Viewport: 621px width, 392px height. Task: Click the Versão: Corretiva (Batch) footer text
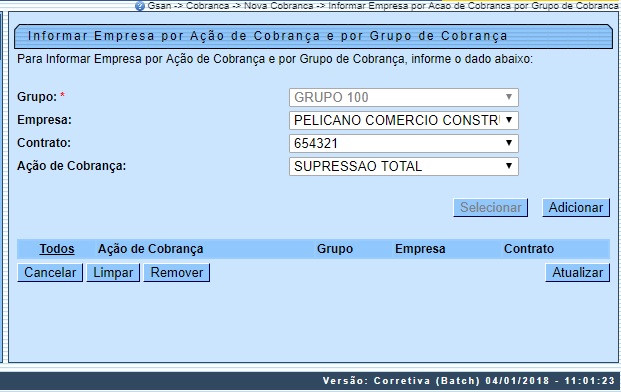coord(469,381)
